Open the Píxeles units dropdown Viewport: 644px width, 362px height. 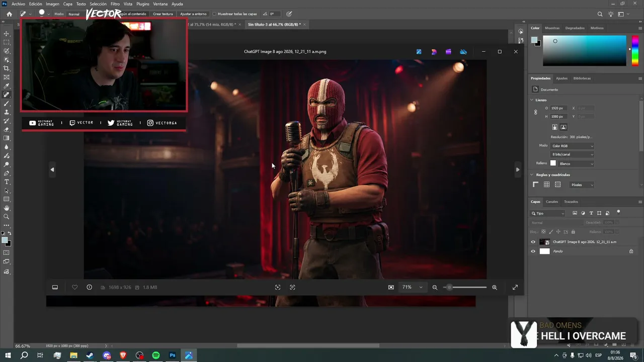582,185
